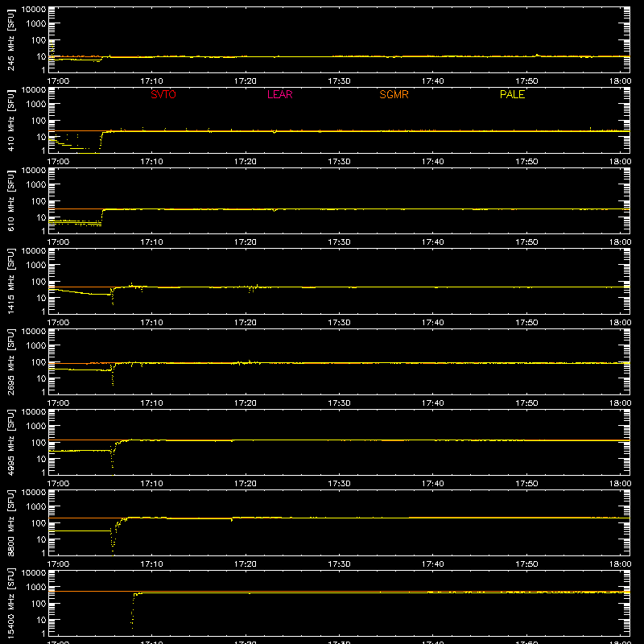Viewport: 644px width, 644px height.
Task: Click the yellow PALE station label
Action: click(x=512, y=94)
